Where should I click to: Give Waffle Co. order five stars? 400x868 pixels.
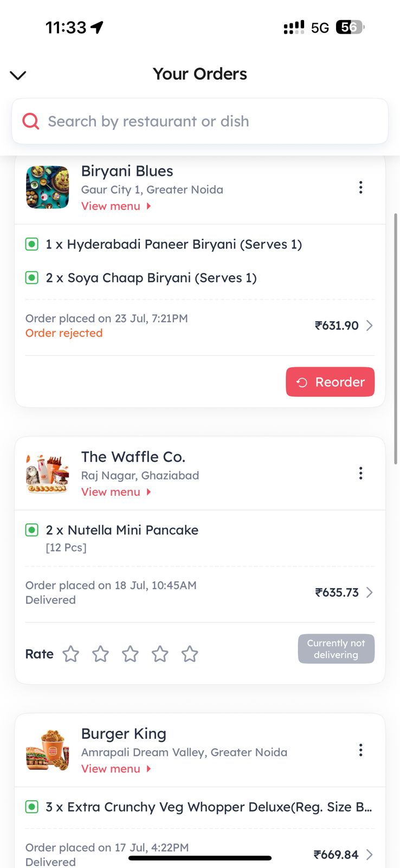(190, 654)
